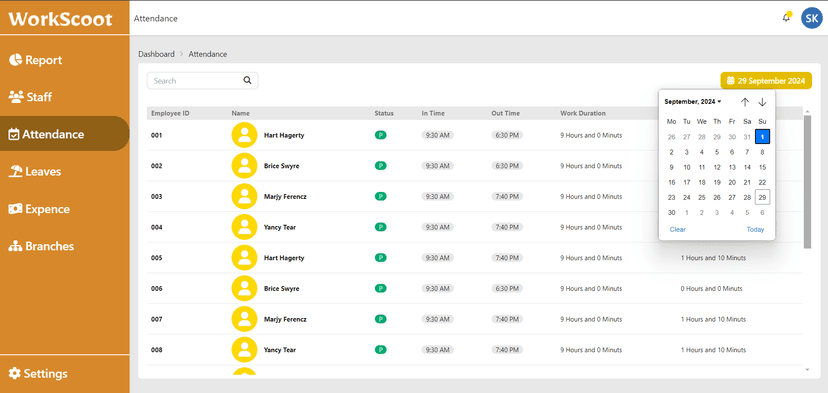Open the September, 2024 month dropdown

click(x=693, y=101)
